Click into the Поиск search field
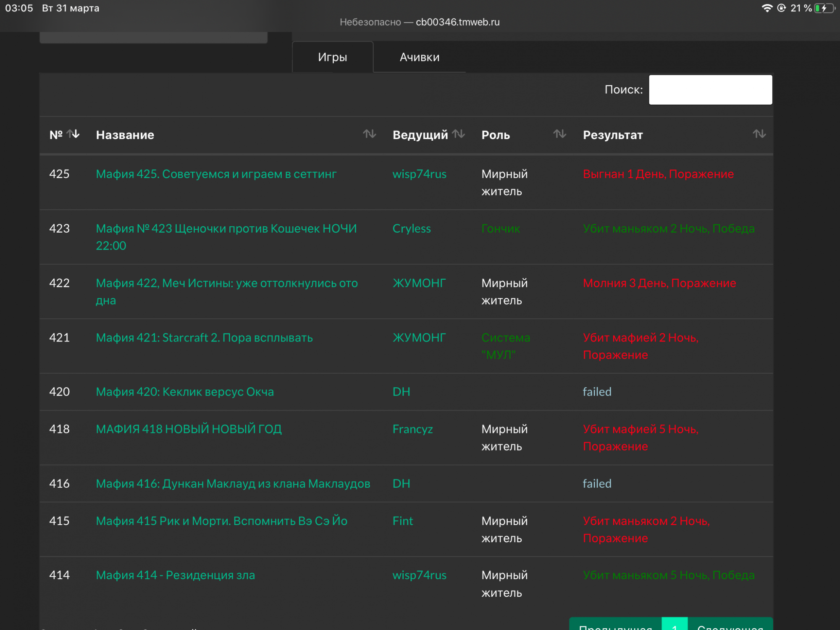Image resolution: width=840 pixels, height=630 pixels. coord(710,89)
